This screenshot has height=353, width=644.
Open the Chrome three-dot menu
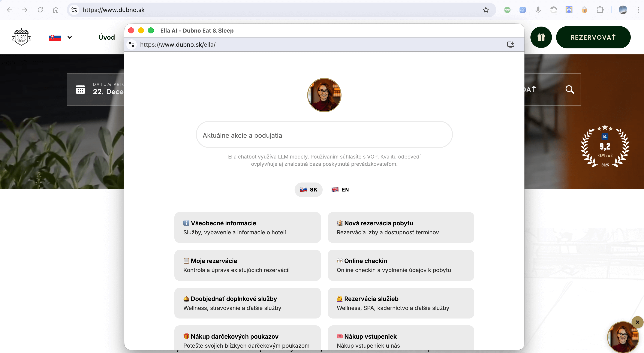638,10
